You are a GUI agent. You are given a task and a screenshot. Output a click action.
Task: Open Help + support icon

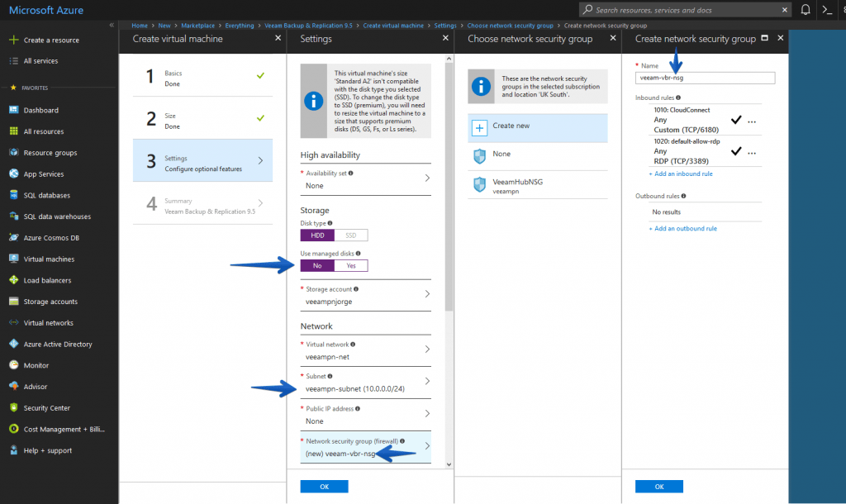click(x=14, y=450)
